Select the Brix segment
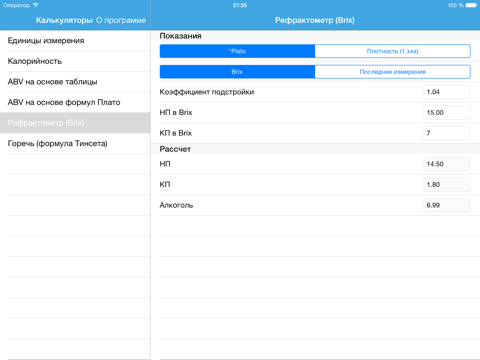This screenshot has height=360, width=480. (237, 72)
